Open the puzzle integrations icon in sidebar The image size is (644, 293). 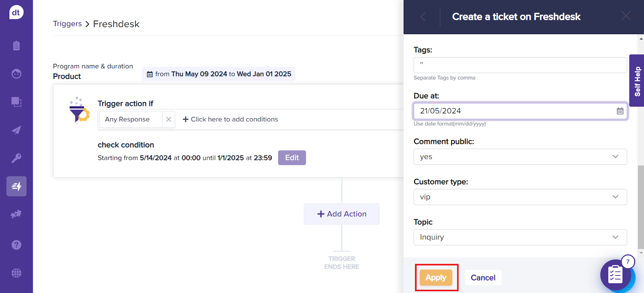click(x=16, y=214)
